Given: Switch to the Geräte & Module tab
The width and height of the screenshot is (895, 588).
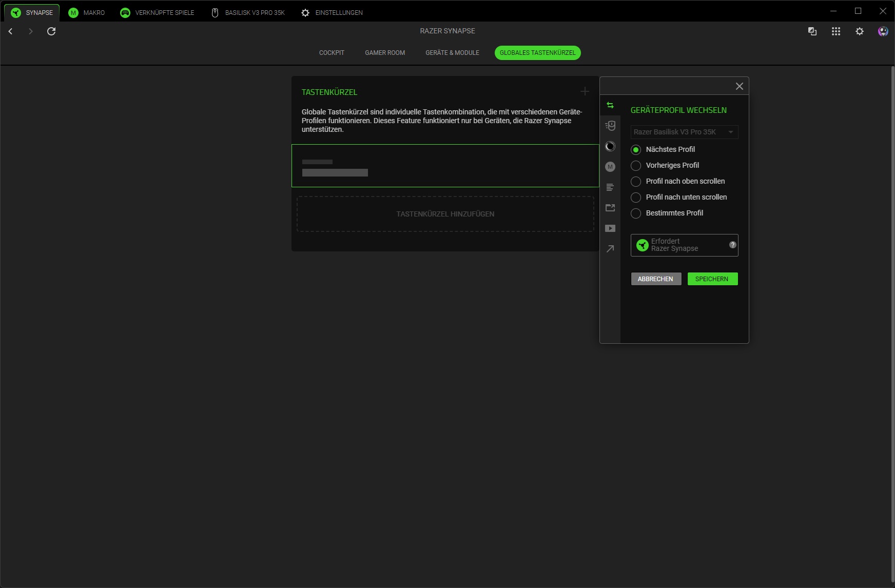Looking at the screenshot, I should 452,53.
